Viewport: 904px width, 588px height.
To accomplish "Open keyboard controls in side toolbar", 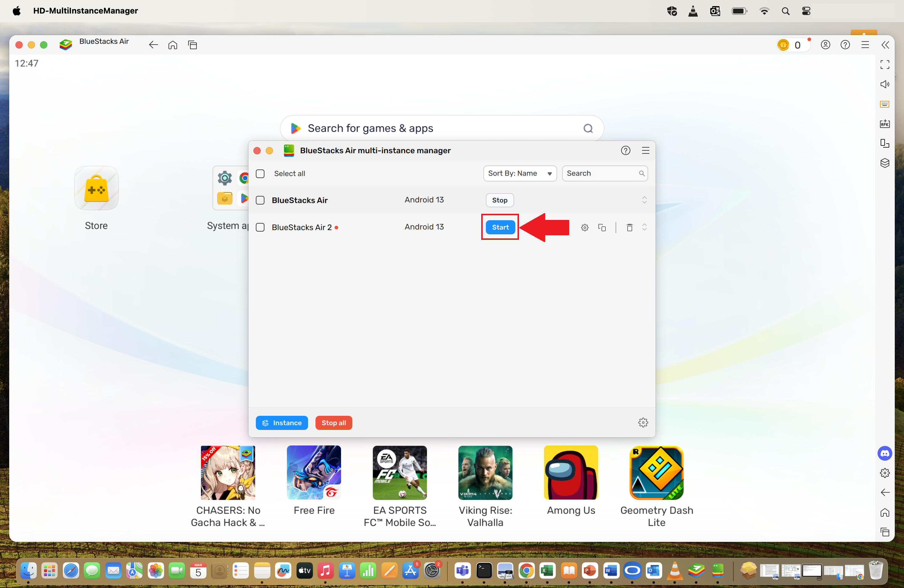I will pyautogui.click(x=885, y=104).
